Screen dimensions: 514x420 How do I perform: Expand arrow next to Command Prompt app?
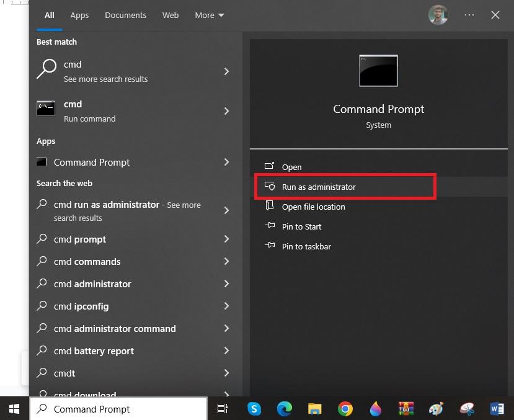coord(226,162)
